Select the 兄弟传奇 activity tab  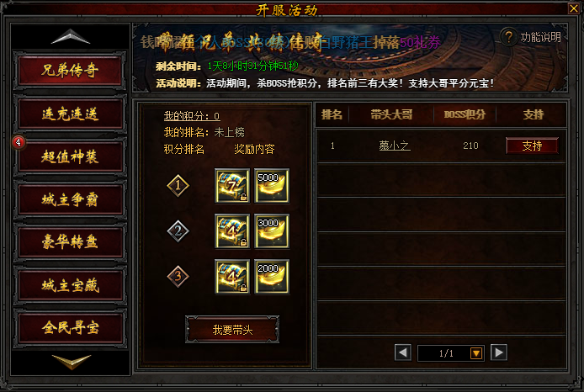click(x=70, y=71)
